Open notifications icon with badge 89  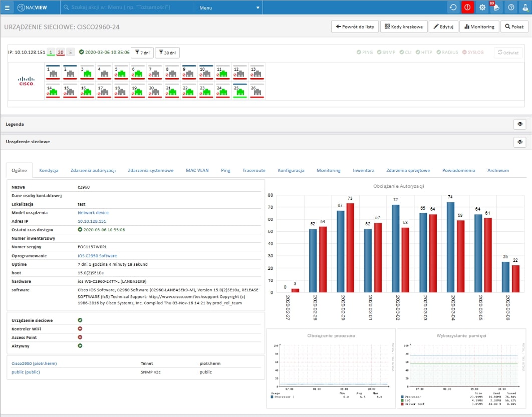(x=496, y=8)
